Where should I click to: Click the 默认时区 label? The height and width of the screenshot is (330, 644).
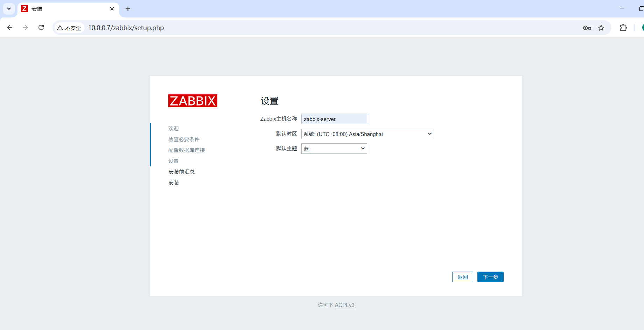(x=287, y=134)
